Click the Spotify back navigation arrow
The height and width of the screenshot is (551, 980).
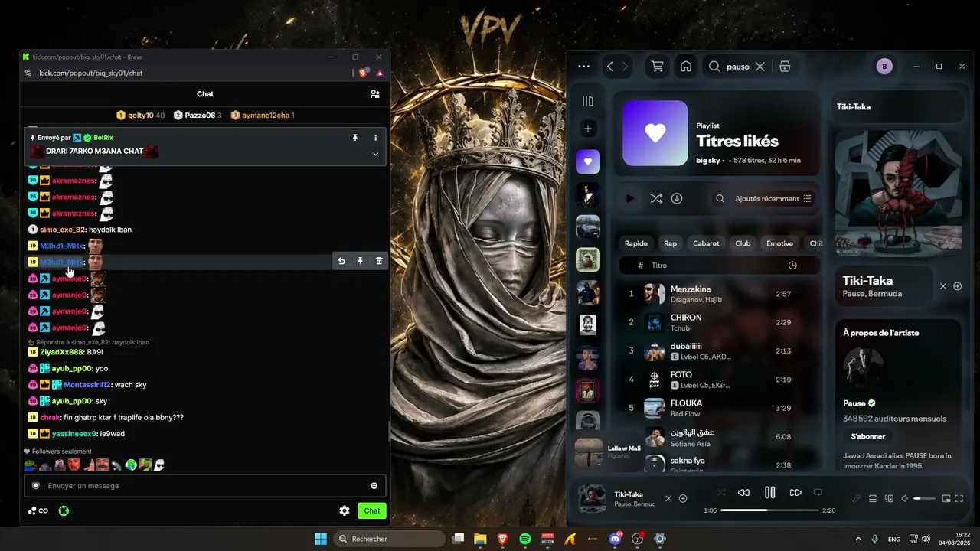click(x=610, y=67)
